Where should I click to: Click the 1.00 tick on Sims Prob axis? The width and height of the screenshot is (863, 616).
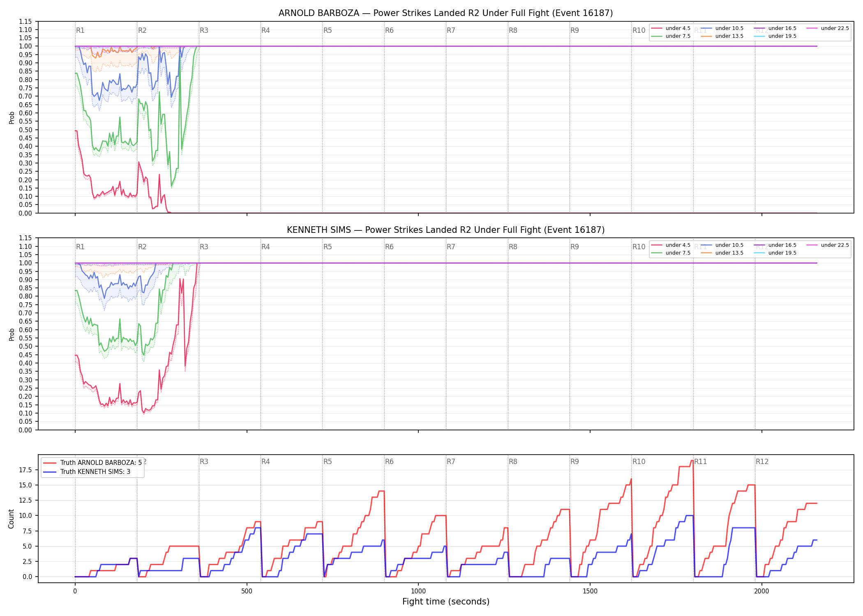click(x=25, y=263)
